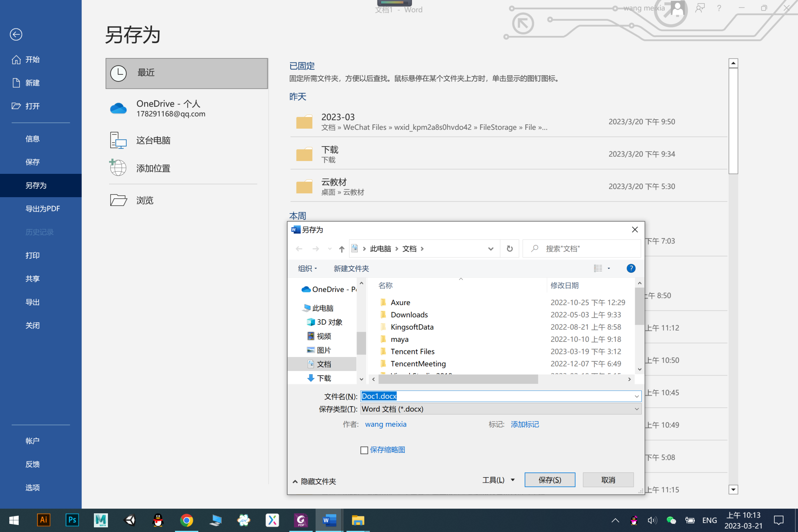Click the file list horizontal scrollbar
Screen dimensions: 798x532
point(458,379)
